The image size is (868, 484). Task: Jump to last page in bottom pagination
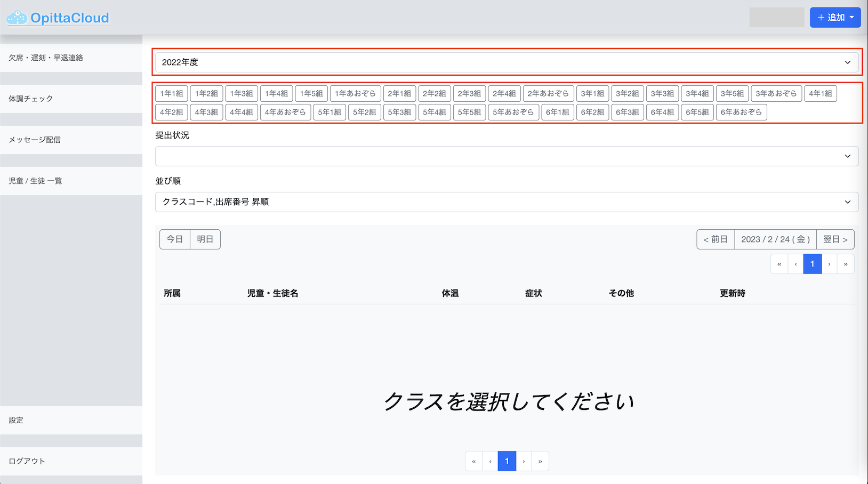click(540, 461)
